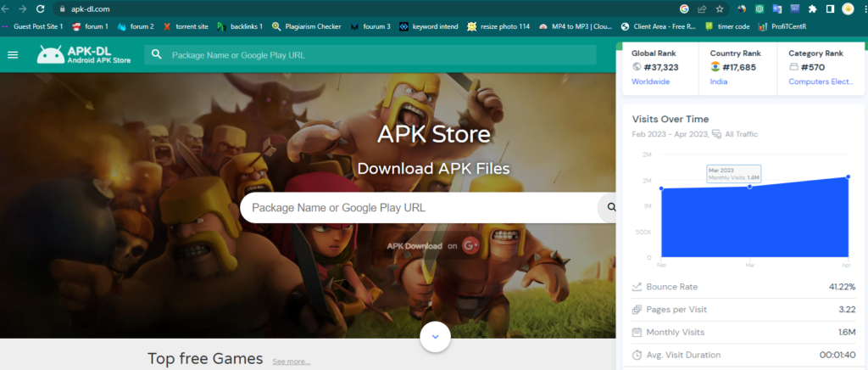The width and height of the screenshot is (868, 370).
Task: Open the Google Plus icon link
Action: point(470,246)
